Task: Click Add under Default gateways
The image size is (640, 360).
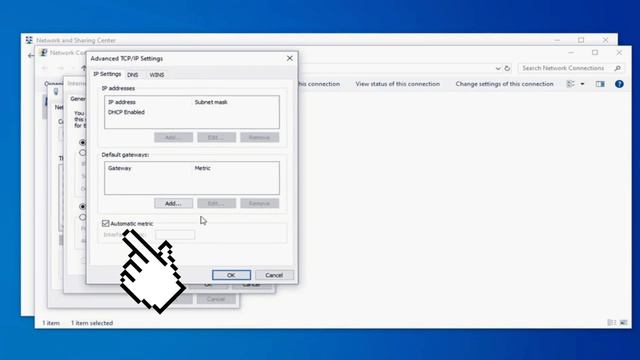Action: [x=173, y=203]
